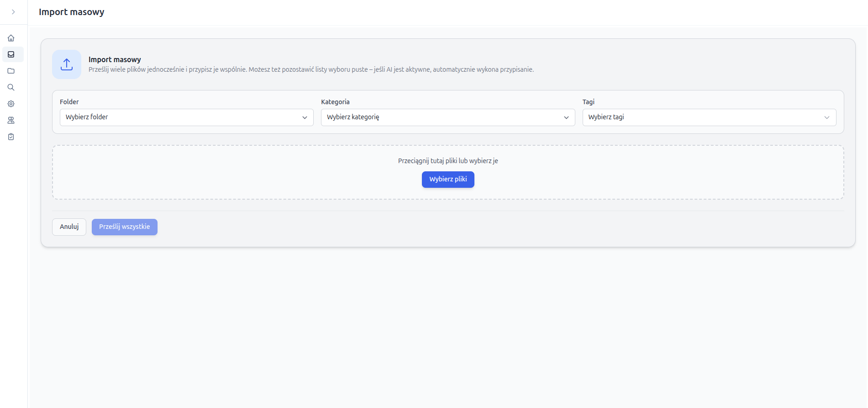
Task: Open the Inbox sidebar icon
Action: coord(11,54)
